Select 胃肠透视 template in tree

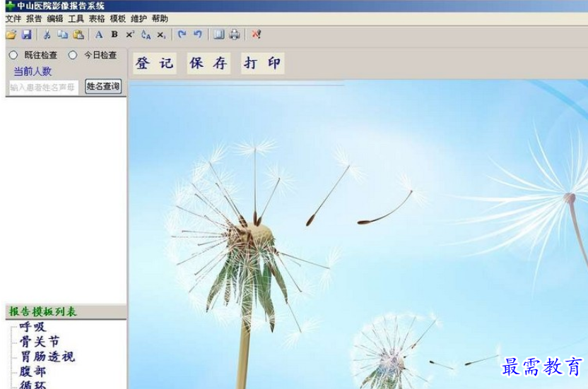pyautogui.click(x=47, y=357)
